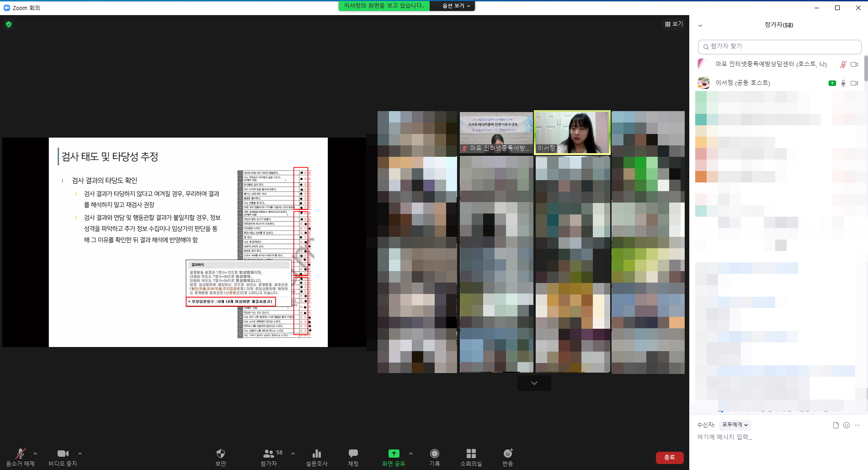Viewport: 868px width, 470px height.
Task: Click the 참가자 찾기 search field
Action: [x=779, y=47]
